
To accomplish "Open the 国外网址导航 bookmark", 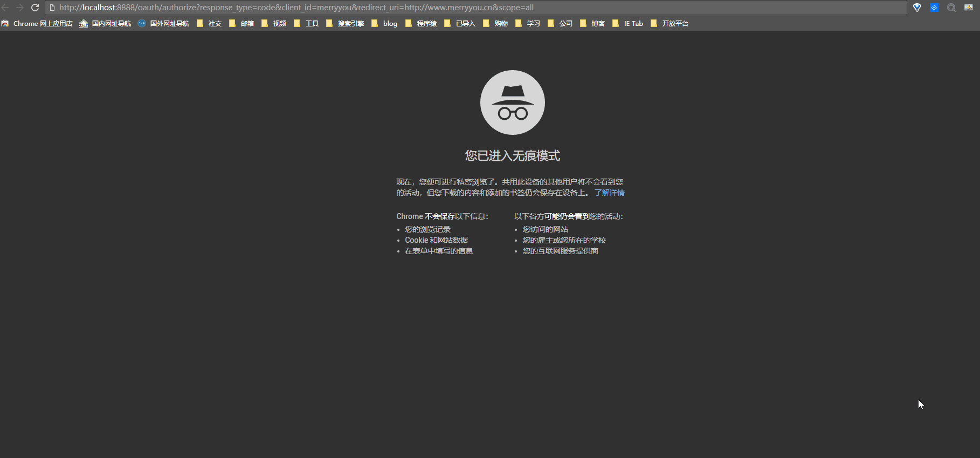I will coord(163,23).
